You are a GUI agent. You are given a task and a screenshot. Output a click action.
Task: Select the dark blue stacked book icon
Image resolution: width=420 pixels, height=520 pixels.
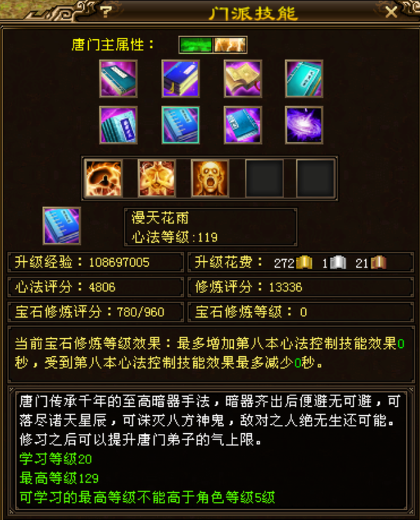click(x=181, y=78)
